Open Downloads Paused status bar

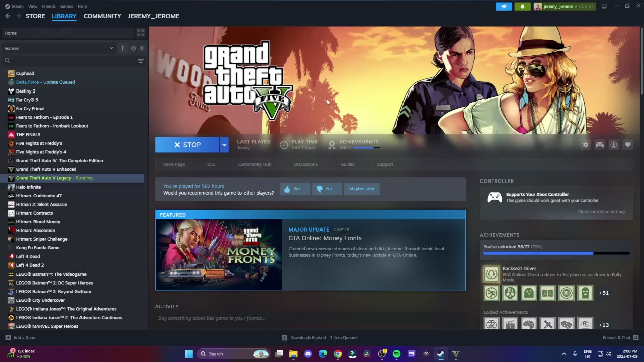click(x=319, y=338)
